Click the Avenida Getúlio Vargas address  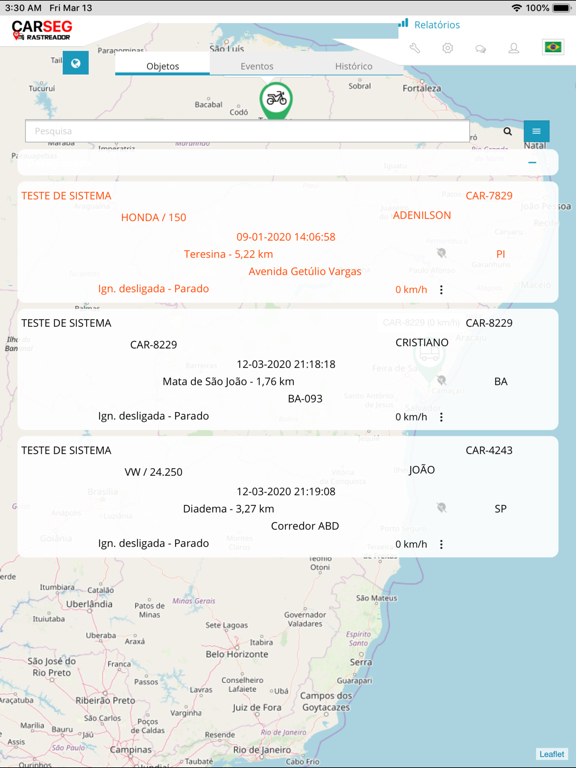[305, 271]
